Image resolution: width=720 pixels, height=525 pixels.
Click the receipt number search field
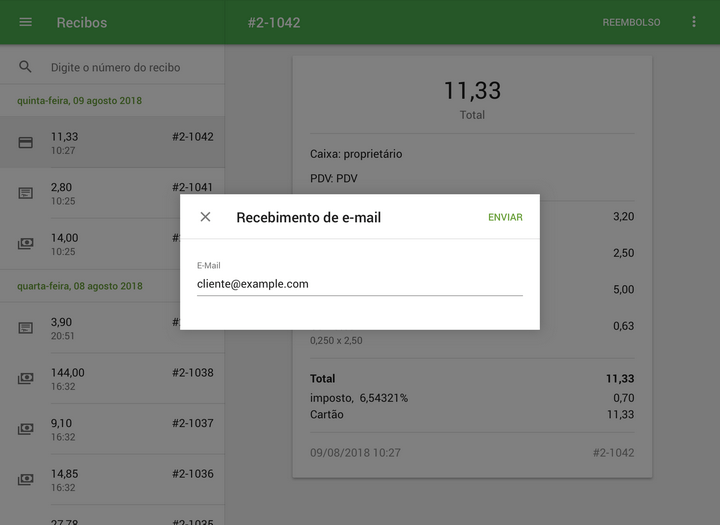115,68
